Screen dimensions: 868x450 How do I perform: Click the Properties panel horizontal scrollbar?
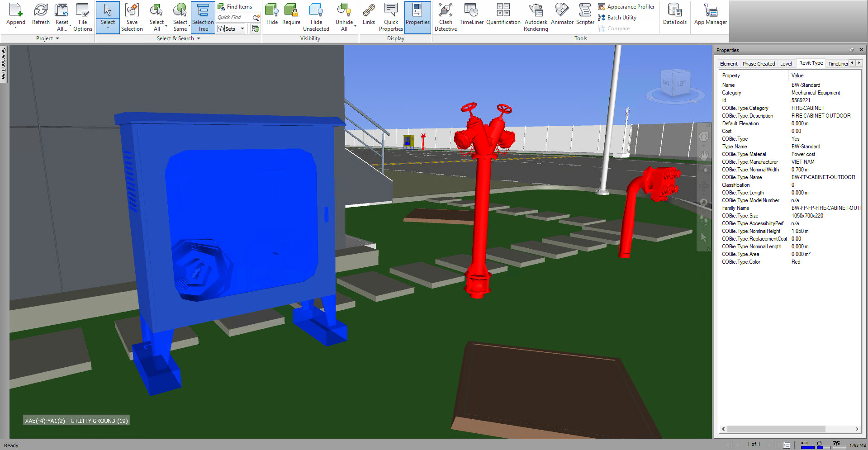click(x=776, y=429)
